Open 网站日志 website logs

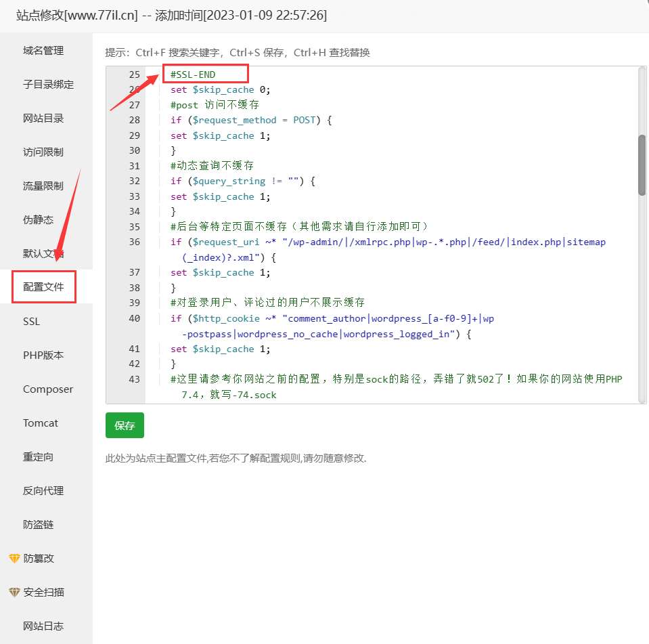pos(43,626)
